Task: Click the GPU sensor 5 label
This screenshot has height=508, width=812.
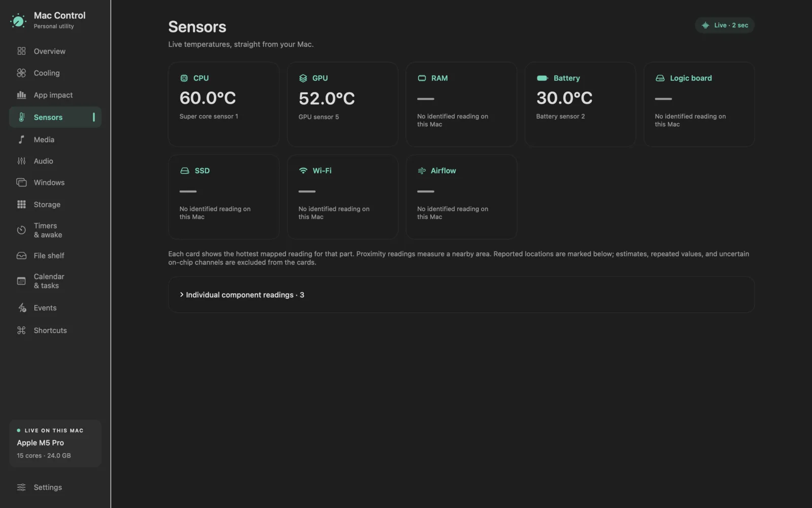Action: (319, 117)
